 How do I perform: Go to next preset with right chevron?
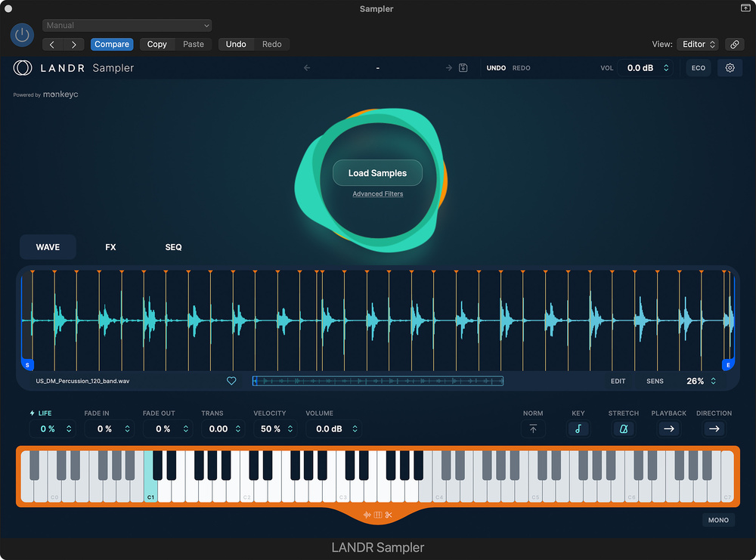click(74, 45)
